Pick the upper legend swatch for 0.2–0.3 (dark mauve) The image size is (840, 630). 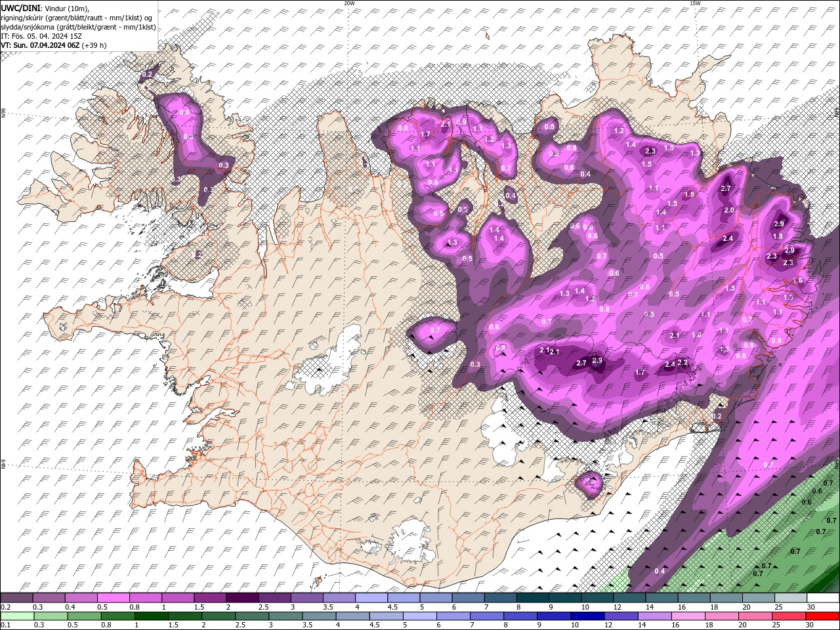click(16, 598)
